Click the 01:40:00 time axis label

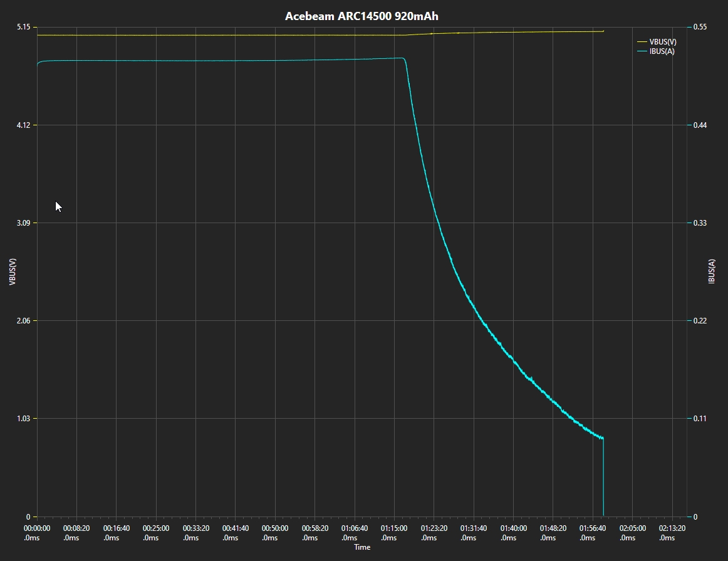point(514,533)
